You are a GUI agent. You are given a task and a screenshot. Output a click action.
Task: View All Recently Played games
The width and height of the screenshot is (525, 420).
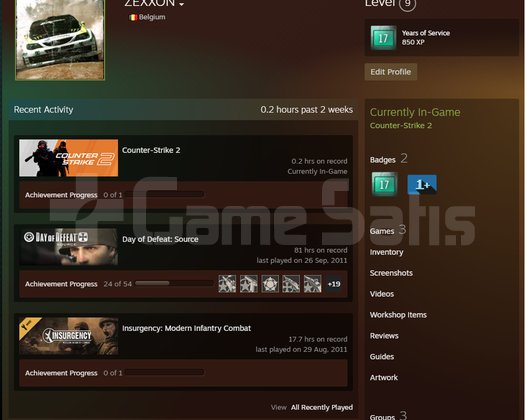(322, 407)
